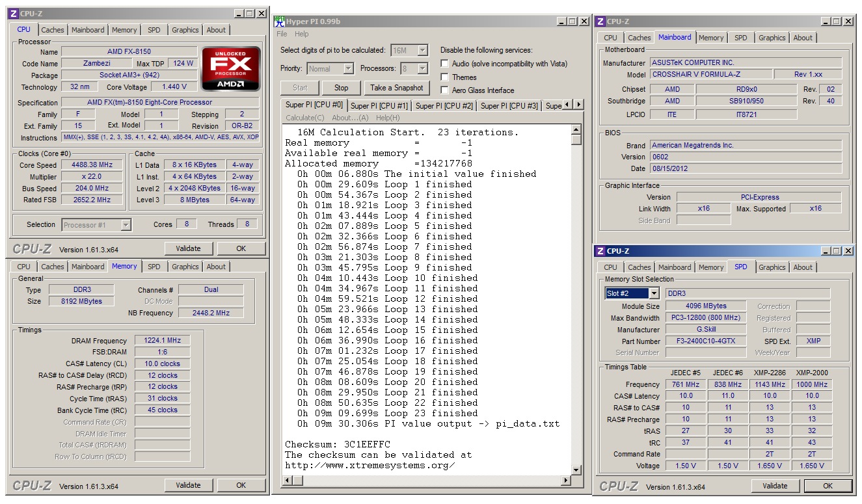
Task: Open Mainboard tab in the Memory window
Action: 88,267
